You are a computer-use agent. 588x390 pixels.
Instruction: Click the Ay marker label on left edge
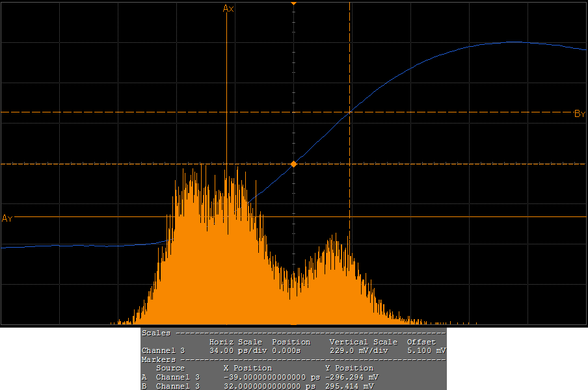[x=7, y=218]
